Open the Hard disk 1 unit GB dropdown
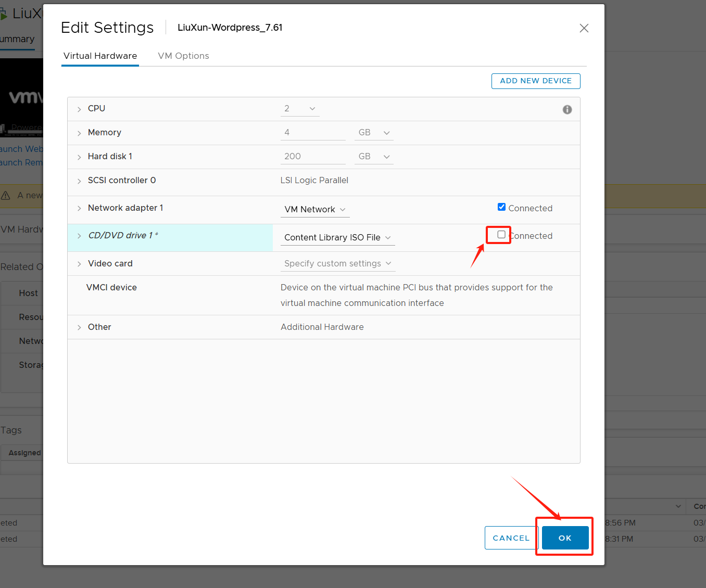Screen dimensions: 706x588 tap(374, 157)
